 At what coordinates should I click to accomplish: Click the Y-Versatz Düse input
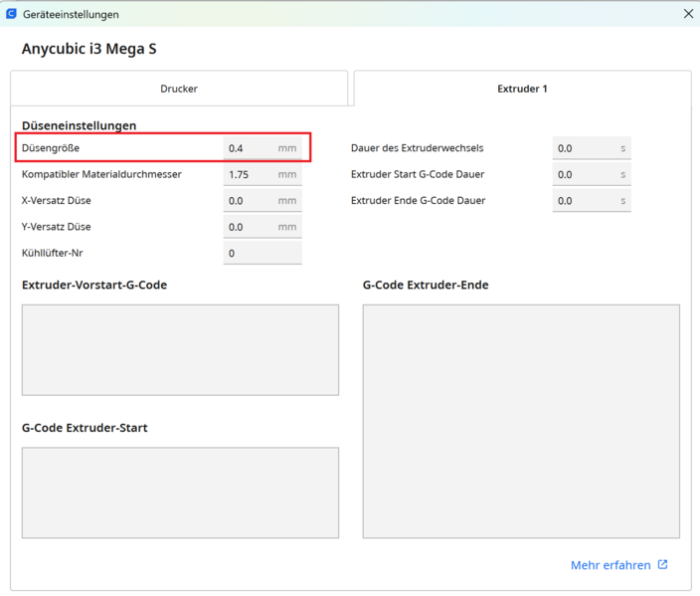pyautogui.click(x=262, y=227)
